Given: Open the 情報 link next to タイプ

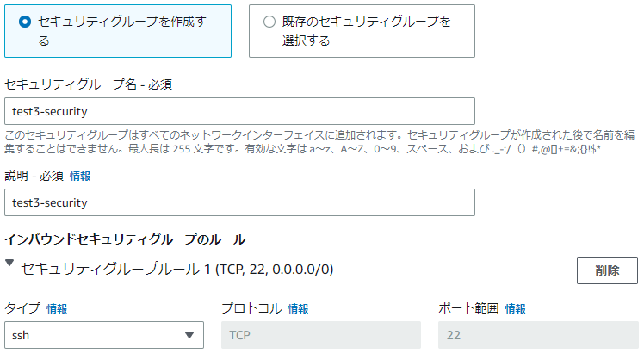Looking at the screenshot, I should coord(57,308).
